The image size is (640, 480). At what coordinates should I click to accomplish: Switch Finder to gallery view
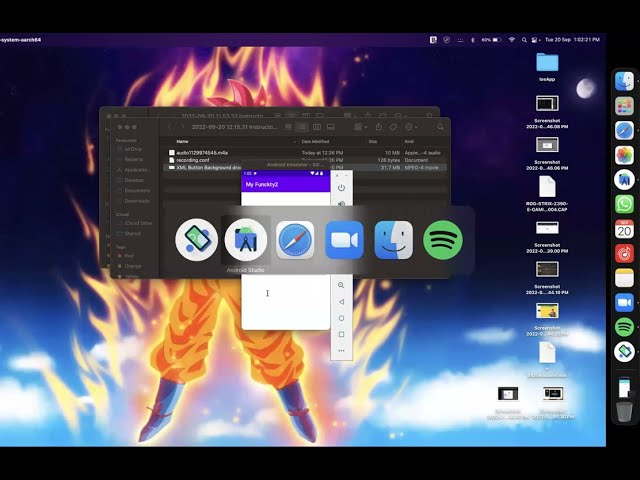(x=331, y=127)
